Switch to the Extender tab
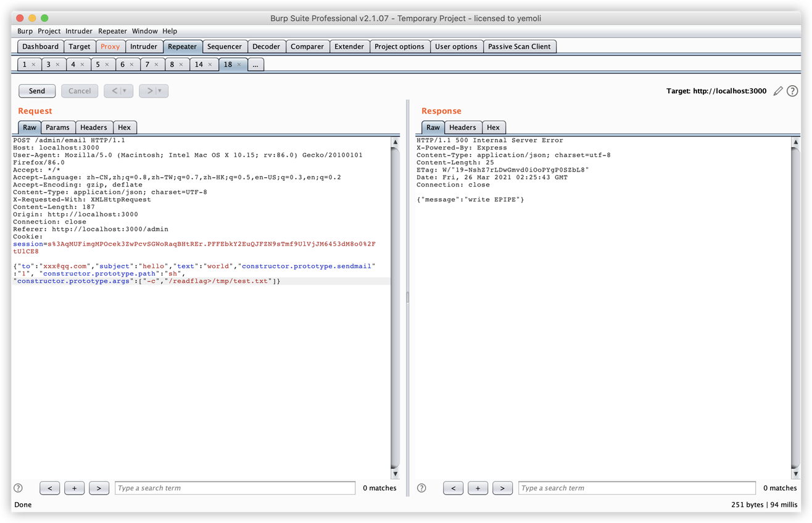812x523 pixels. point(349,46)
